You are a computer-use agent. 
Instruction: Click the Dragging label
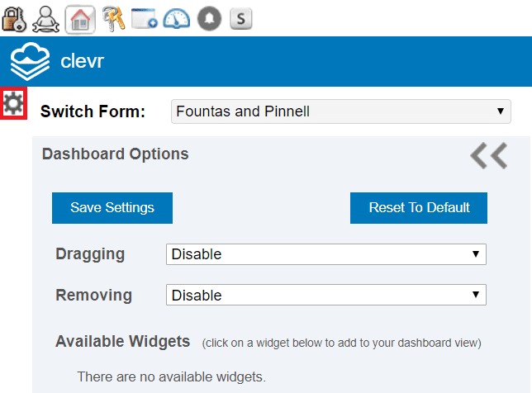click(90, 254)
